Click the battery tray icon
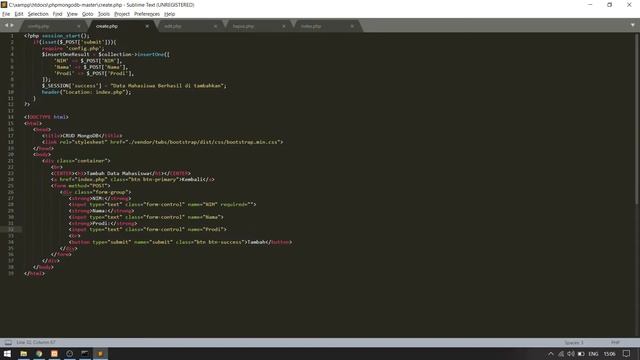The height and width of the screenshot is (360, 640). [x=581, y=354]
